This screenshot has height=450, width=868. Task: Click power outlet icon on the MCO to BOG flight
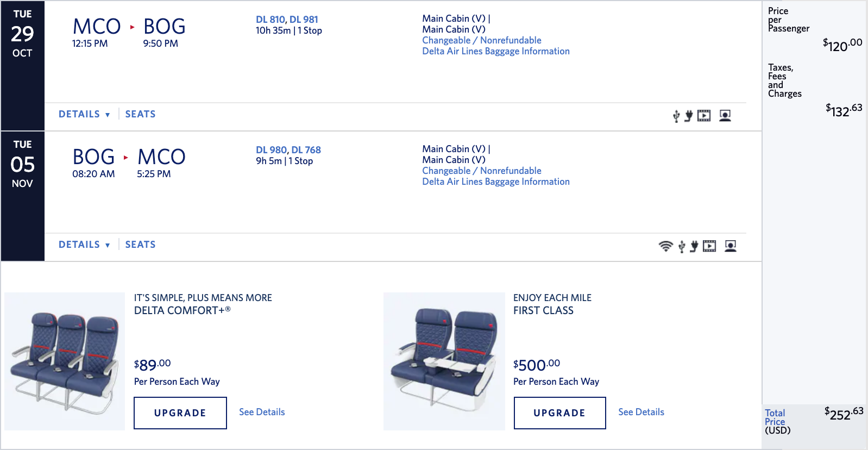689,116
